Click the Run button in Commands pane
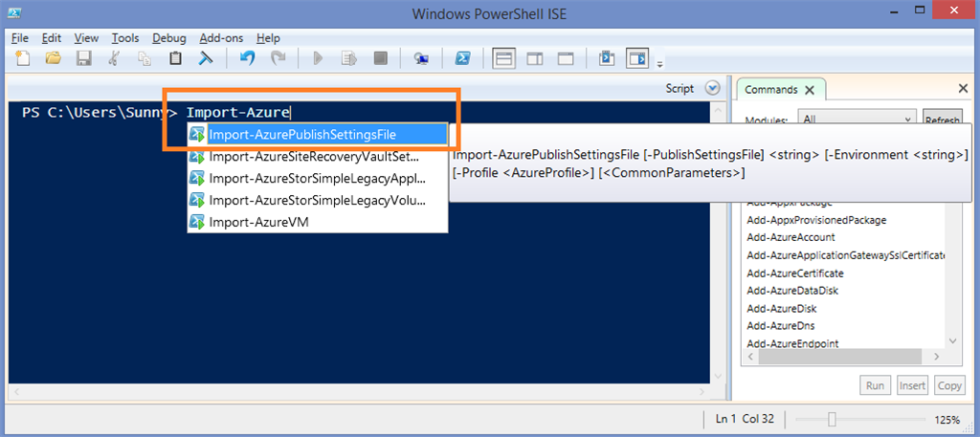The height and width of the screenshot is (437, 980). (x=875, y=385)
